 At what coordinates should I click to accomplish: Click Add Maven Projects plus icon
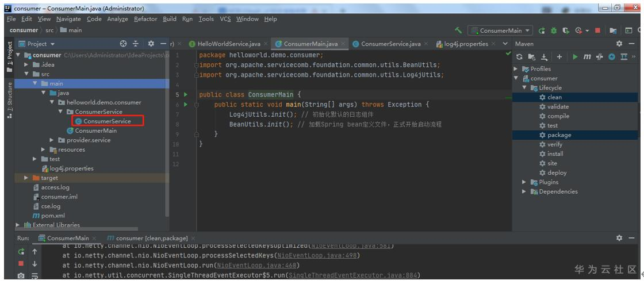[559, 57]
